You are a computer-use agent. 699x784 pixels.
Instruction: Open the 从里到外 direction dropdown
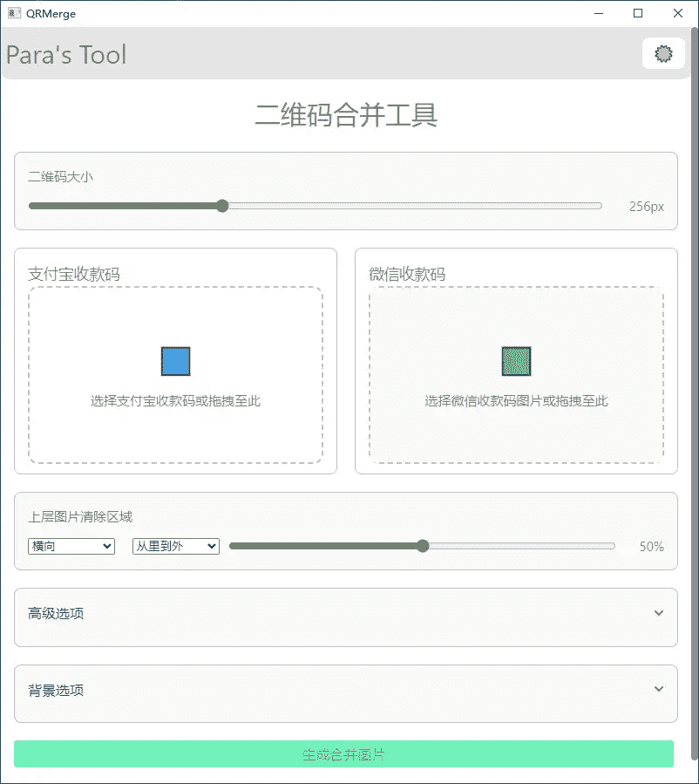(x=175, y=546)
